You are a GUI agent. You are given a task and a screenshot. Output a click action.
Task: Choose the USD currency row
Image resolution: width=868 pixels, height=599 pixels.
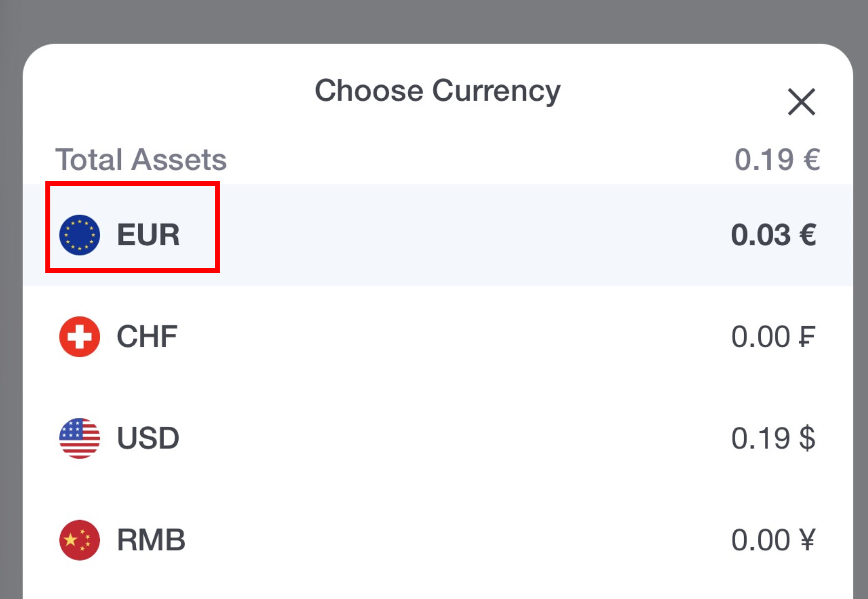click(x=437, y=438)
